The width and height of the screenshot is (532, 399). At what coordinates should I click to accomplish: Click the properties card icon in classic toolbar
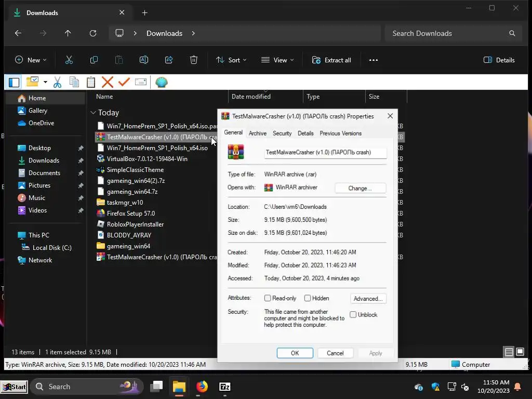[141, 82]
